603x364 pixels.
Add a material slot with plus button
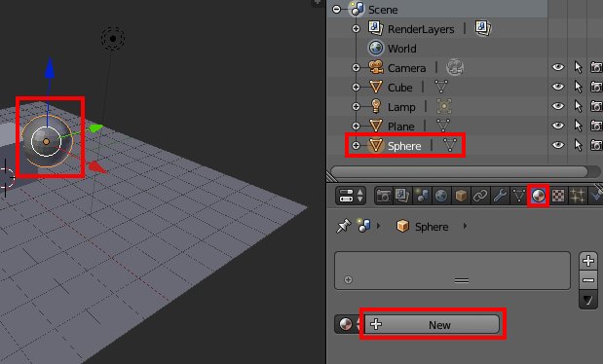[x=588, y=261]
